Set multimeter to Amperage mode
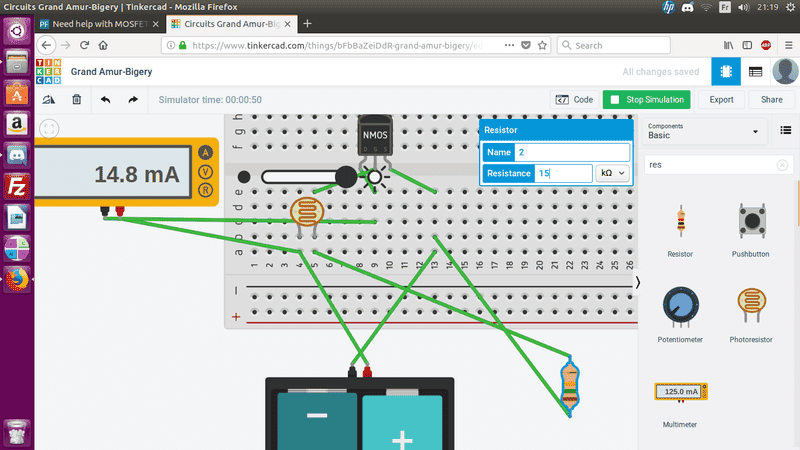Image resolution: width=800 pixels, height=450 pixels. 206,153
